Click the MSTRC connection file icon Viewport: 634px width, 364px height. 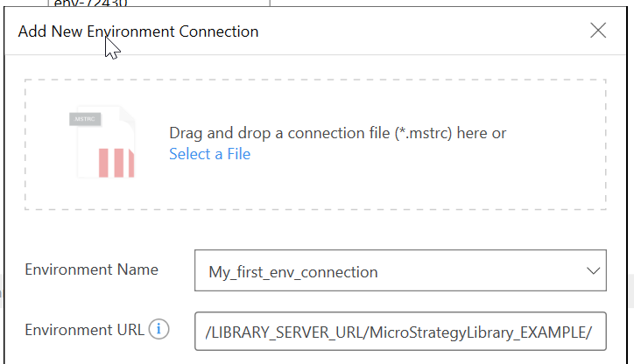tap(102, 142)
